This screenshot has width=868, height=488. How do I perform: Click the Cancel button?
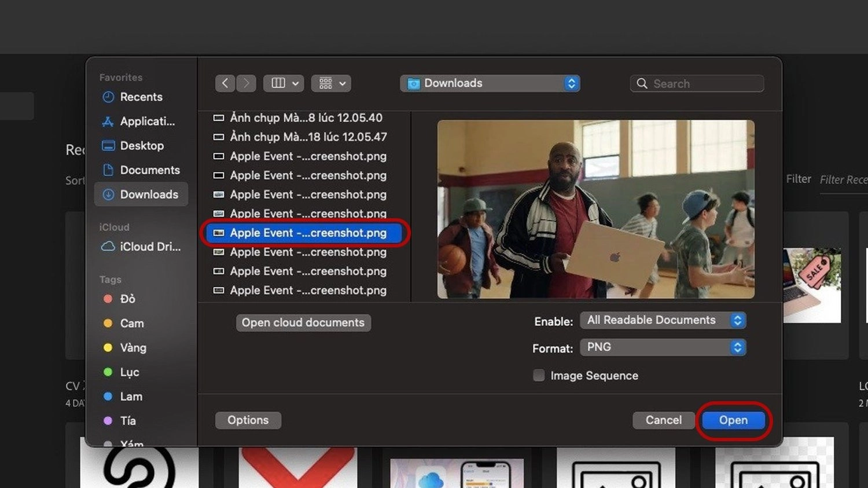[663, 420]
